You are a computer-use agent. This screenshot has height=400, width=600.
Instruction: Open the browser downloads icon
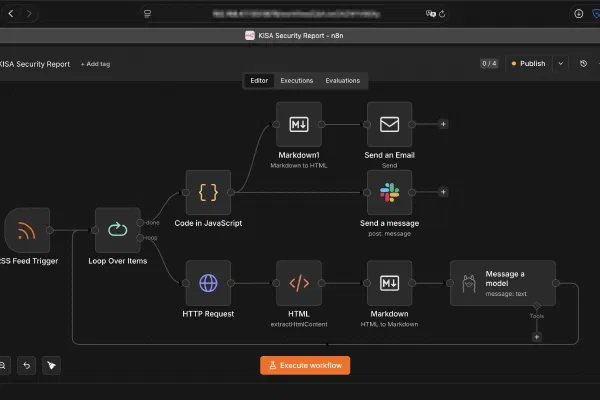[x=579, y=14]
